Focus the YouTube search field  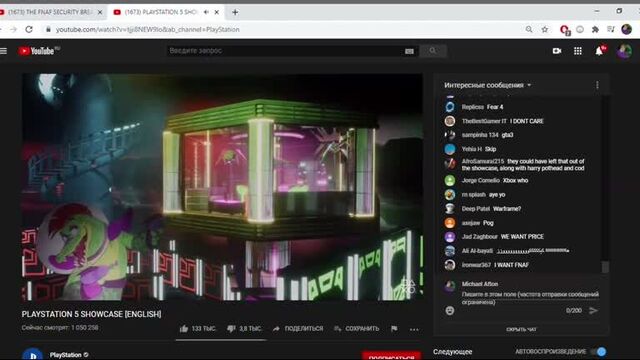point(285,51)
